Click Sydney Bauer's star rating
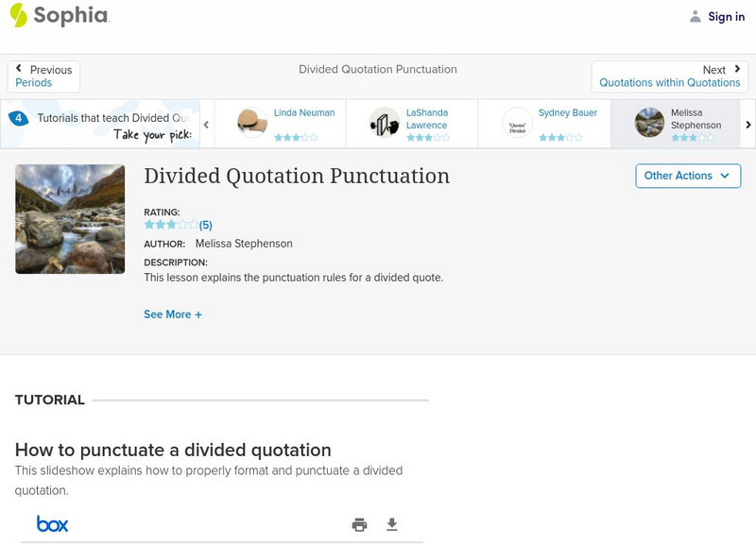The image size is (756, 544). tap(560, 138)
